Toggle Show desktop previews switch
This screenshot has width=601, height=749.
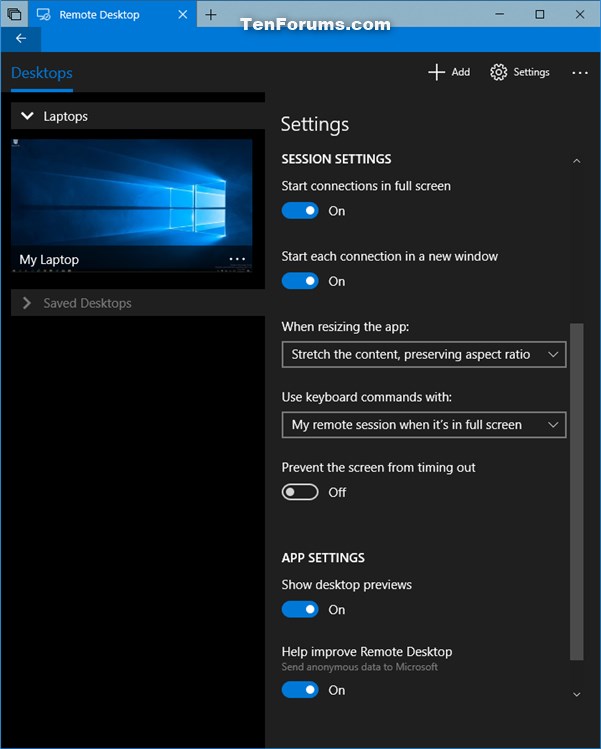(x=300, y=610)
